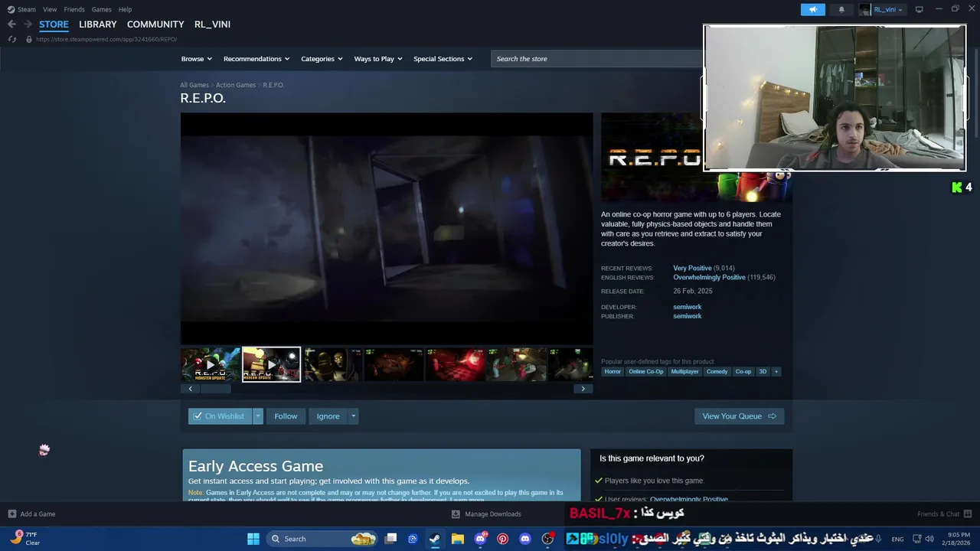Open the semiwork publisher link

688,316
